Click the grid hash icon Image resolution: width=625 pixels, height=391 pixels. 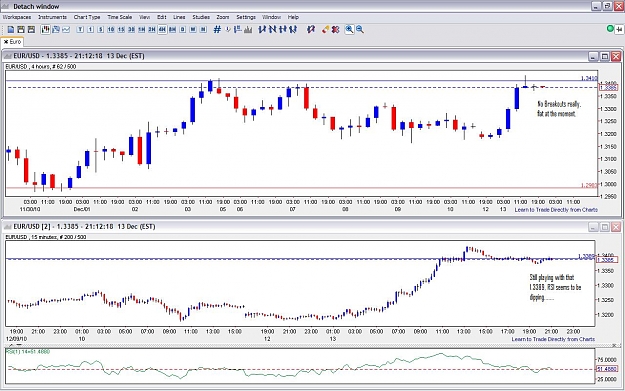(217, 29)
